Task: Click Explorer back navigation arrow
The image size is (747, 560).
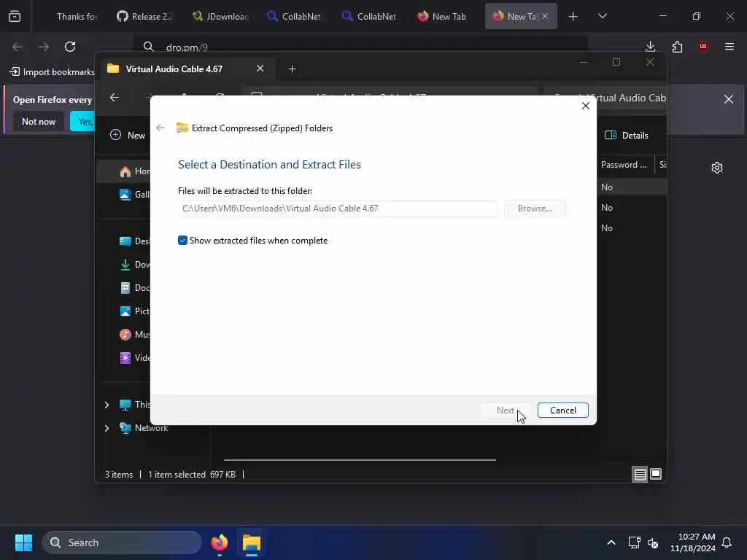Action: [115, 98]
